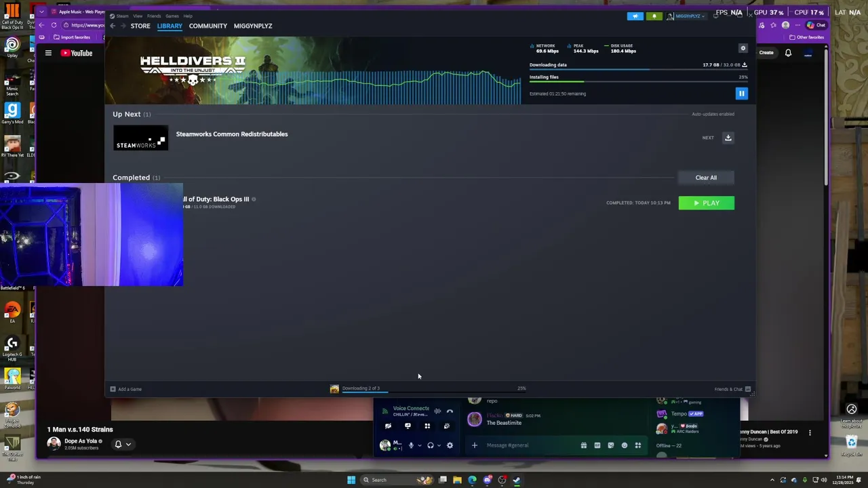This screenshot has height=488, width=868.
Task: Go back in Edge browser
Action: click(x=41, y=25)
